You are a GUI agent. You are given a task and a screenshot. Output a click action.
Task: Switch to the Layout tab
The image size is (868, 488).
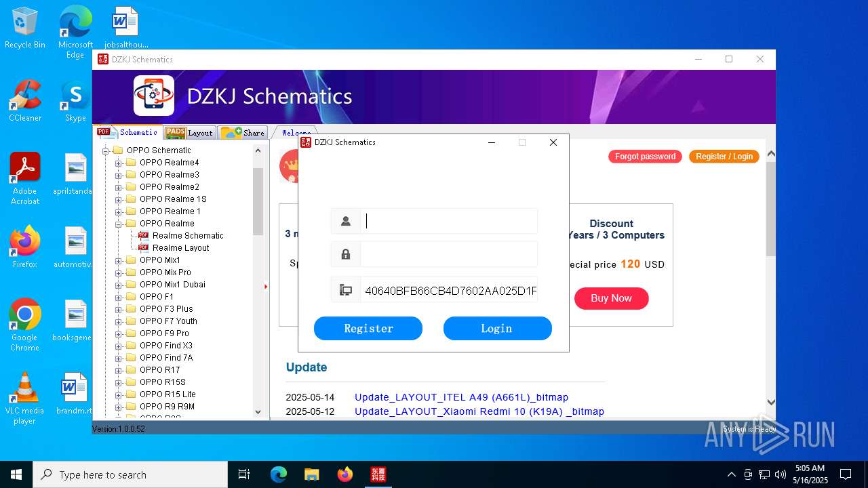pos(190,133)
